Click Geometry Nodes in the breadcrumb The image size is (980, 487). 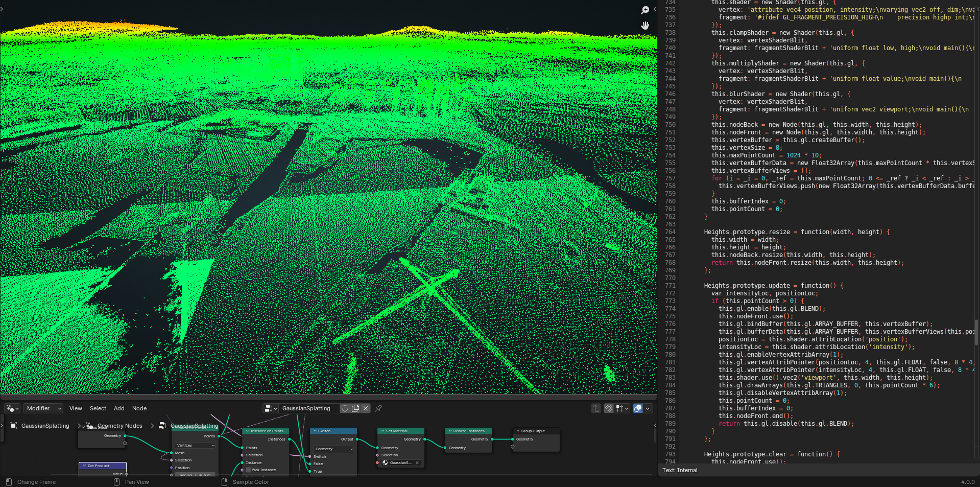120,426
